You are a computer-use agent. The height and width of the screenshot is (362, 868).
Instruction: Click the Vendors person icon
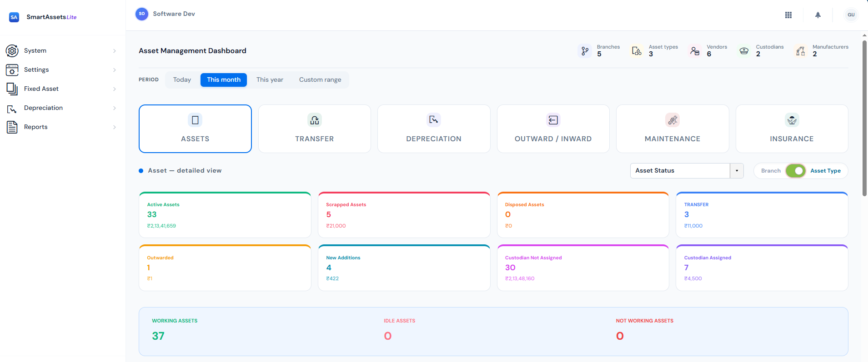695,51
